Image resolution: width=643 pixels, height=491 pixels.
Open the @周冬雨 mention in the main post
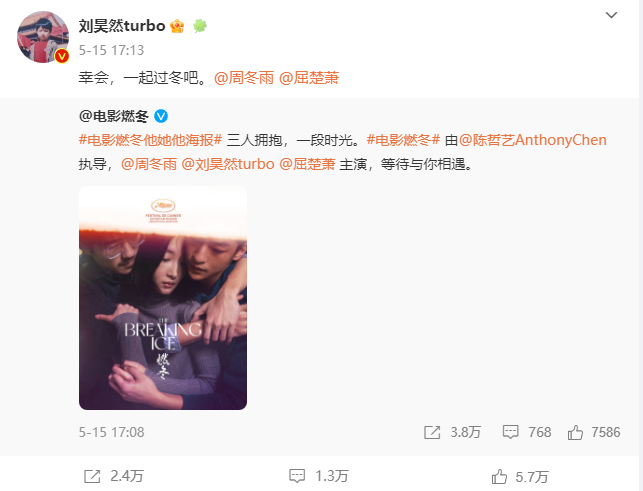[244, 78]
